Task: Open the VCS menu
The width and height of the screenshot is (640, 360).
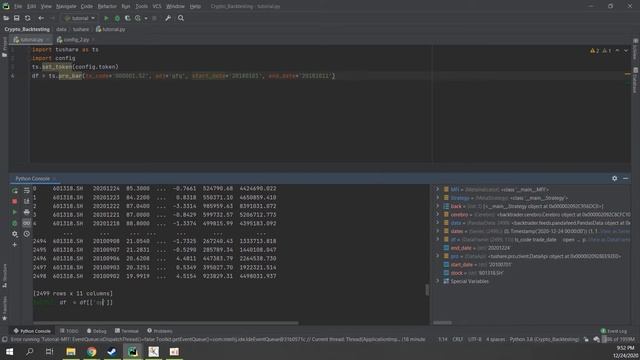Action: click(x=157, y=7)
